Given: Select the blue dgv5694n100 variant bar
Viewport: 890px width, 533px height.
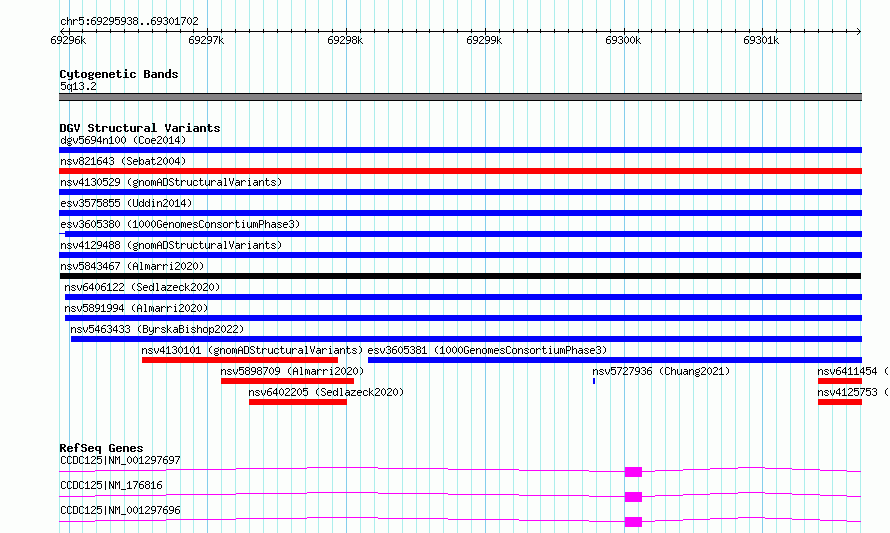Looking at the screenshot, I should pos(460,150).
